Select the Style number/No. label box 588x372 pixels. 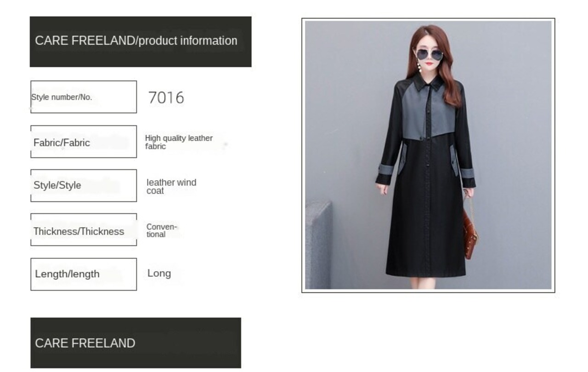tap(84, 97)
